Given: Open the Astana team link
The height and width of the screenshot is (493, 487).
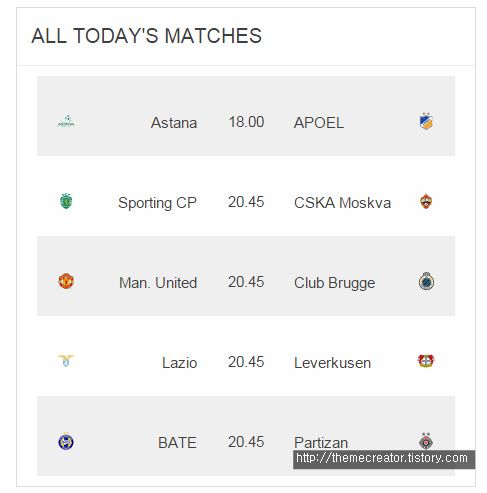Looking at the screenshot, I should 174,123.
